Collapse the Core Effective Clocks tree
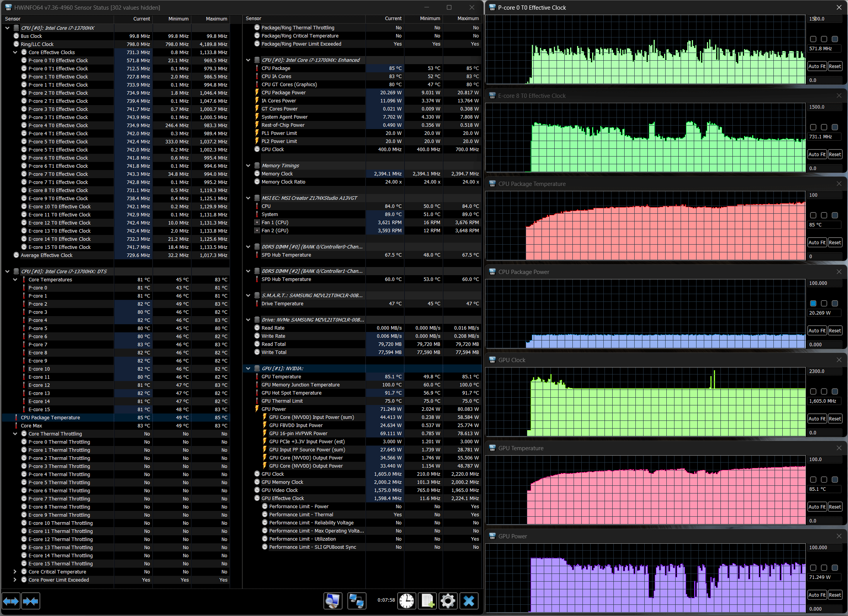The image size is (848, 616). click(x=15, y=52)
